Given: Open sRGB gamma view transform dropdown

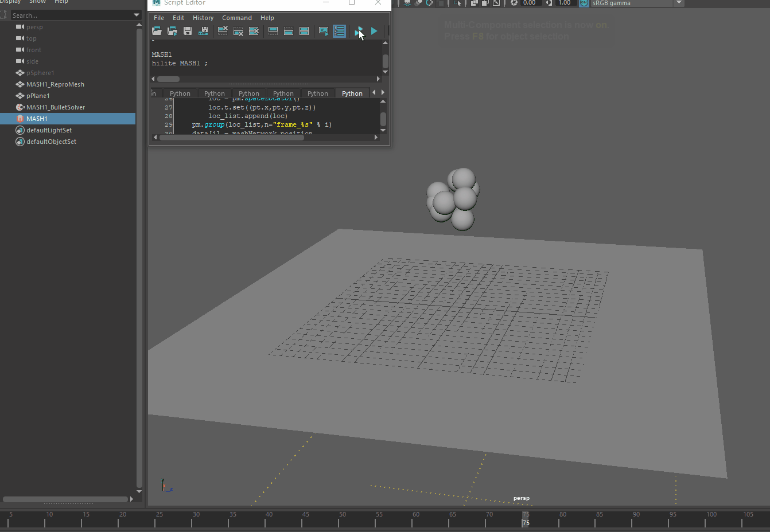Looking at the screenshot, I should pos(679,3).
